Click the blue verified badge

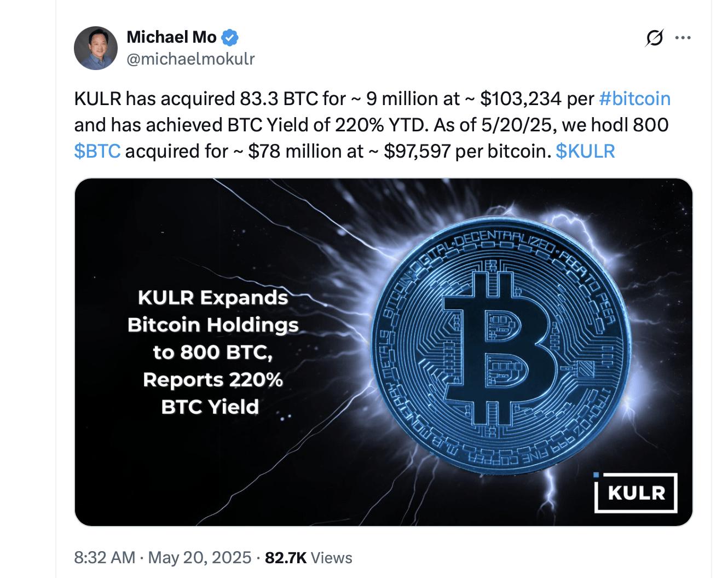(230, 37)
